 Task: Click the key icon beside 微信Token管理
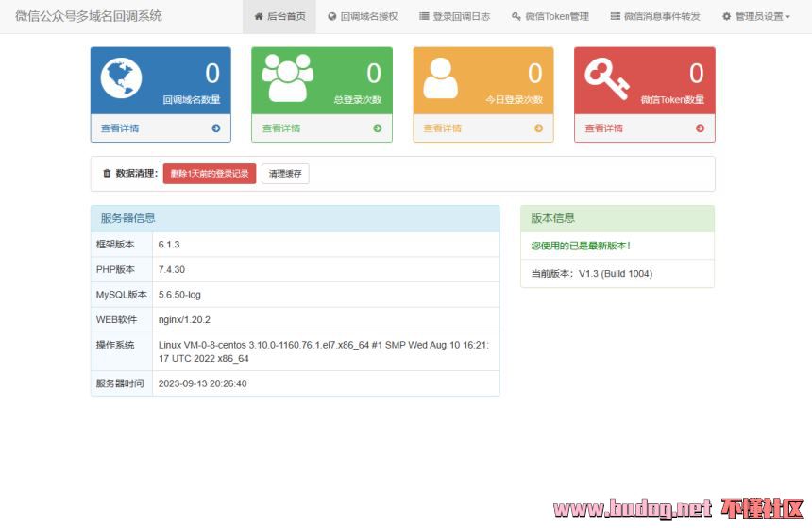point(516,17)
